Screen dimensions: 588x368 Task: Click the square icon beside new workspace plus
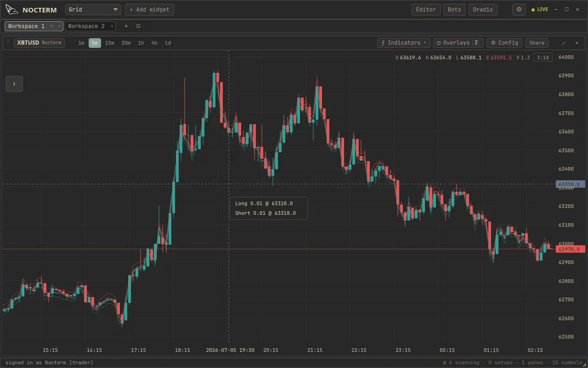click(x=138, y=26)
